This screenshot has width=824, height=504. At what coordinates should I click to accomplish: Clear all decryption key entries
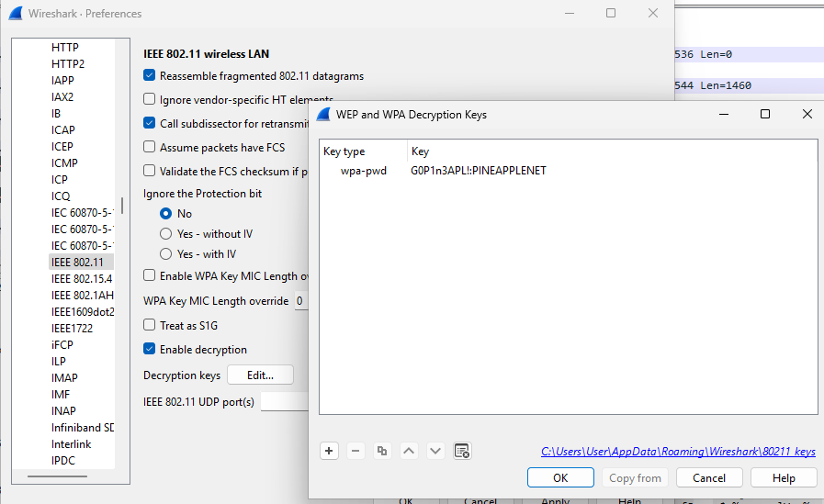[x=462, y=451]
